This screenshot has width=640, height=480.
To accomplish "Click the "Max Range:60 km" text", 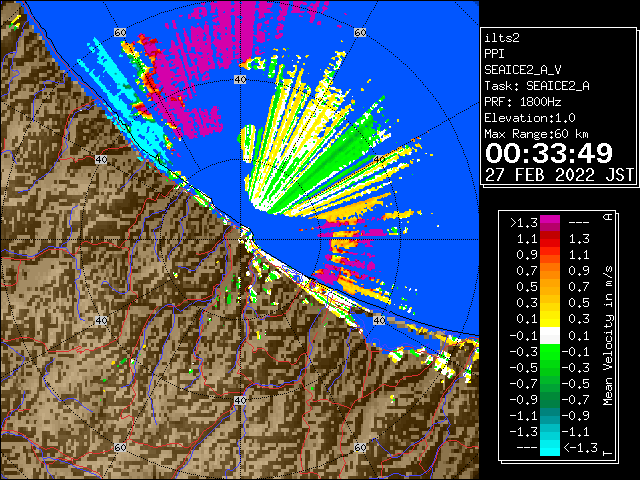I will click(536, 134).
